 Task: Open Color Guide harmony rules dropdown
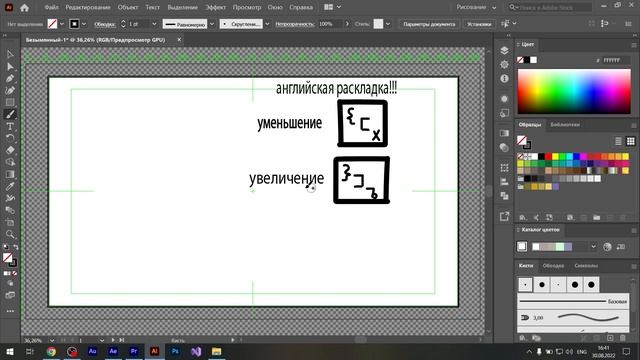tap(593, 247)
